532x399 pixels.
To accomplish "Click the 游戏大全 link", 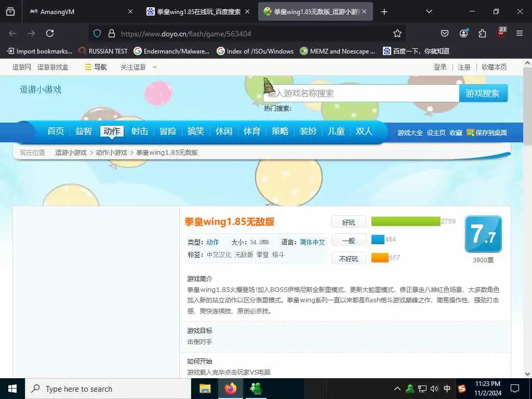I will [x=410, y=132].
